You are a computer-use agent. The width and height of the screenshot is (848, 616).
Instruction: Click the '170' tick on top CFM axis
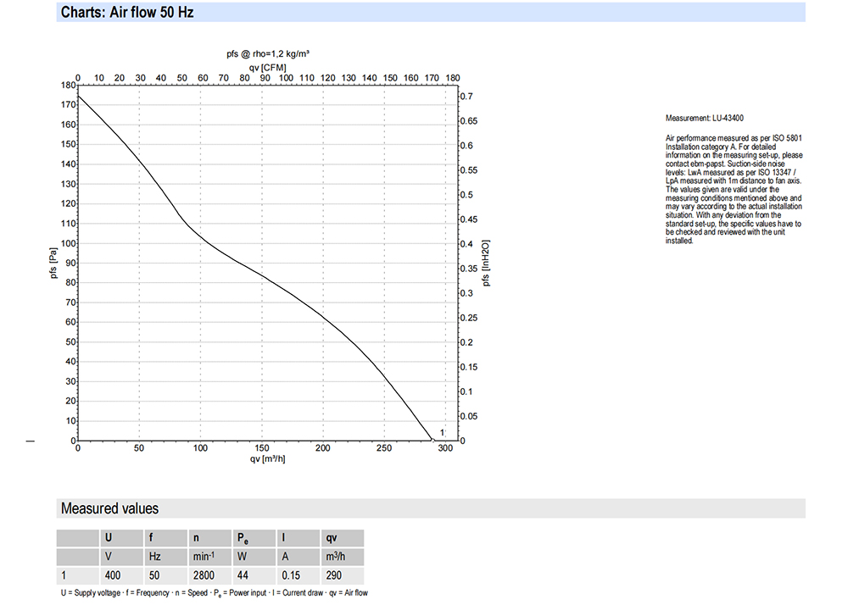(432, 78)
